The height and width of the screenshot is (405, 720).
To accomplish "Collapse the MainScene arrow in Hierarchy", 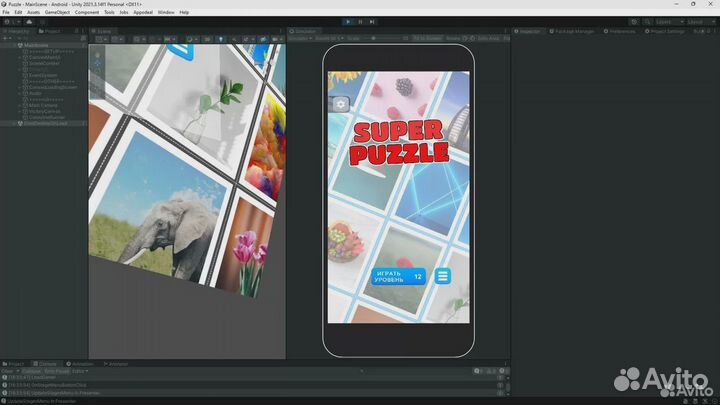I will (x=14, y=45).
